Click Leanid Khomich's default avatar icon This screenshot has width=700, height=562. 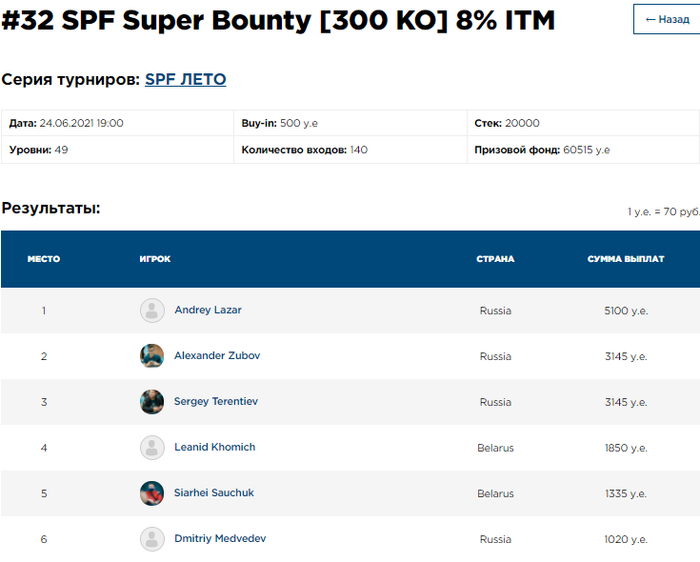tap(152, 448)
